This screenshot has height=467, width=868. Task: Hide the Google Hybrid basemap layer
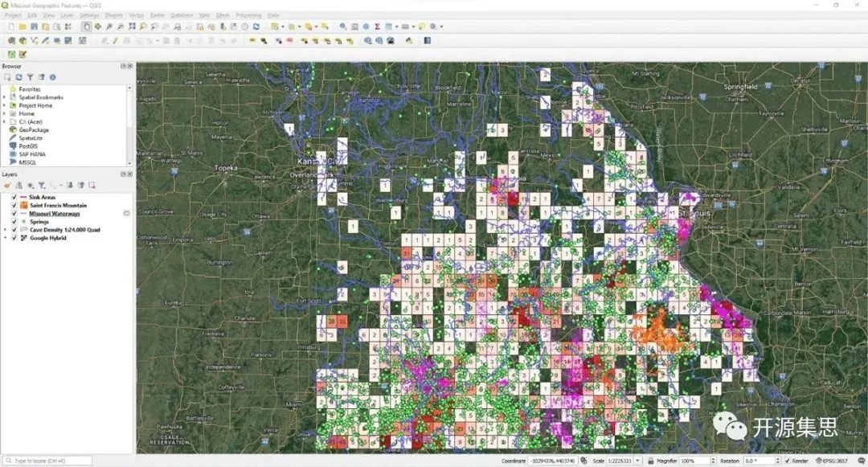[x=14, y=238]
